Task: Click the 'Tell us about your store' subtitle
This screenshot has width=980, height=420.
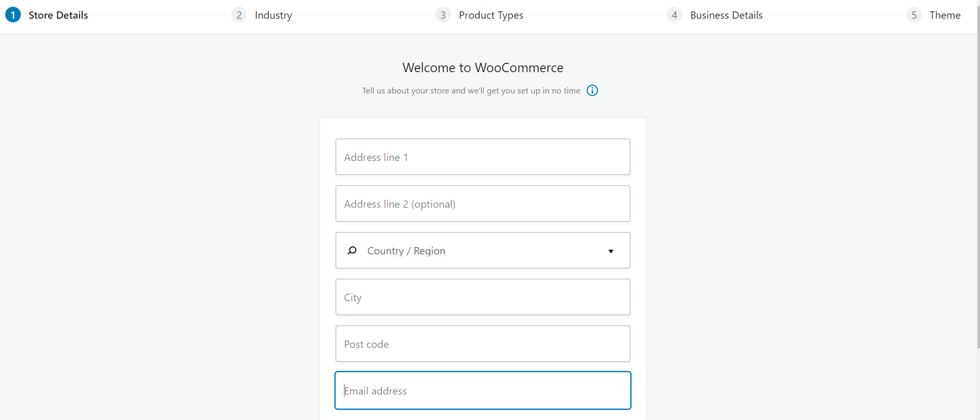Action: [471, 90]
